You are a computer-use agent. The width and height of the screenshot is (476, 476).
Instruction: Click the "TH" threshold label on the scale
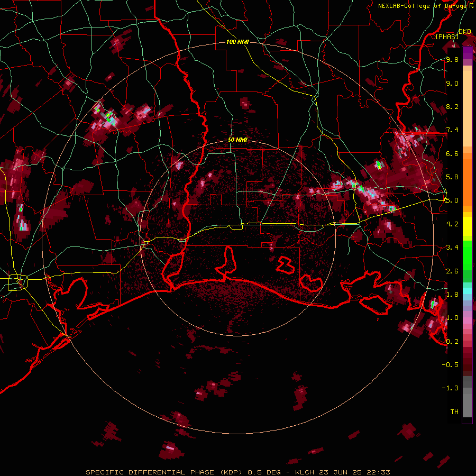tap(454, 412)
